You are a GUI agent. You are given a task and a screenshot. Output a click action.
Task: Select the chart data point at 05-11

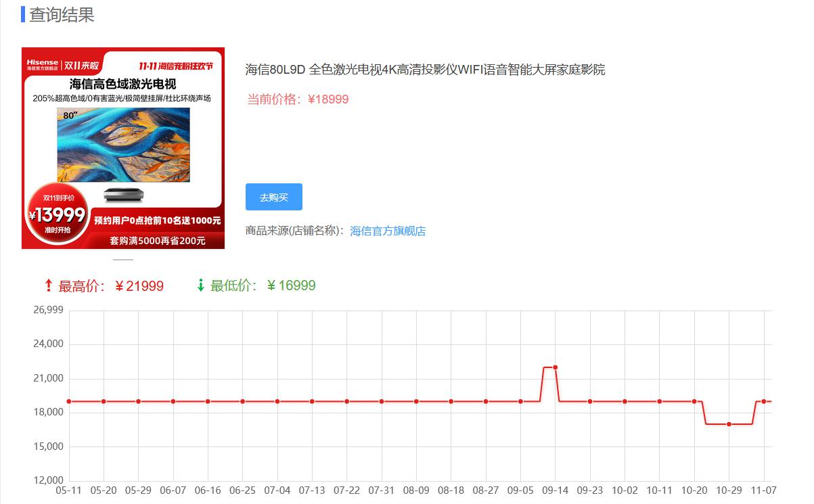[69, 401]
